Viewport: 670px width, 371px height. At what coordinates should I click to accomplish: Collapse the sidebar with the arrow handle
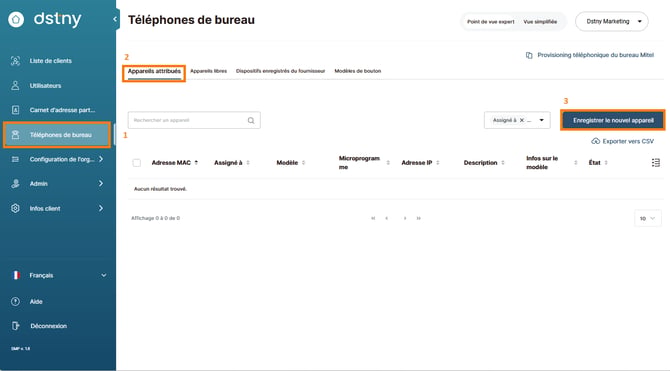click(115, 19)
